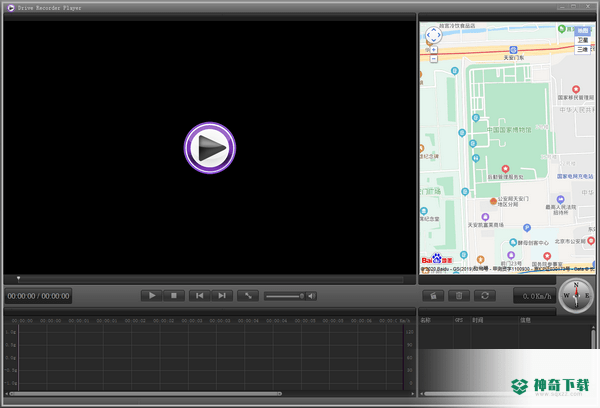The width and height of the screenshot is (600, 408).
Task: Click the 00:00:00 / 00:00:00 time display
Action: click(38, 296)
